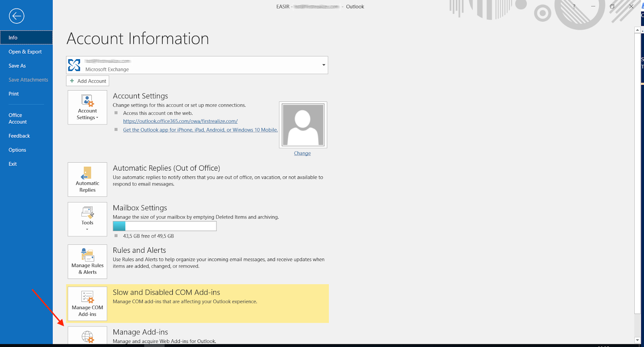The image size is (644, 347).
Task: Expand the account selection dropdown arrow
Action: pyautogui.click(x=324, y=65)
